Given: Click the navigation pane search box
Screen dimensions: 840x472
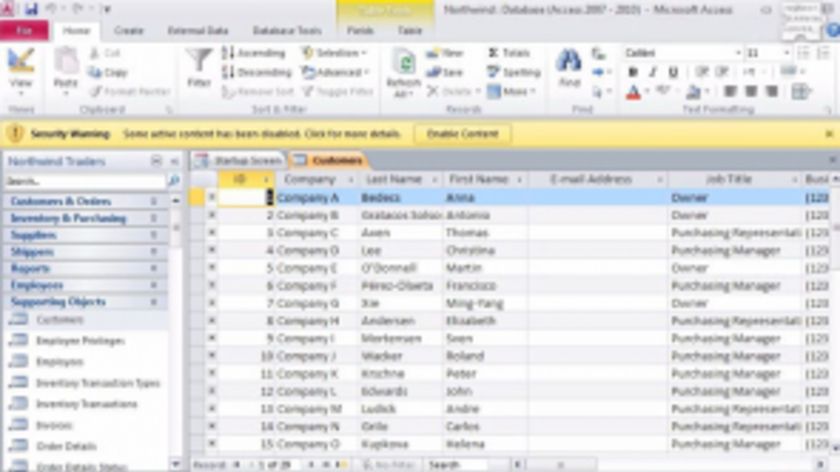Looking at the screenshot, I should pyautogui.click(x=86, y=181).
